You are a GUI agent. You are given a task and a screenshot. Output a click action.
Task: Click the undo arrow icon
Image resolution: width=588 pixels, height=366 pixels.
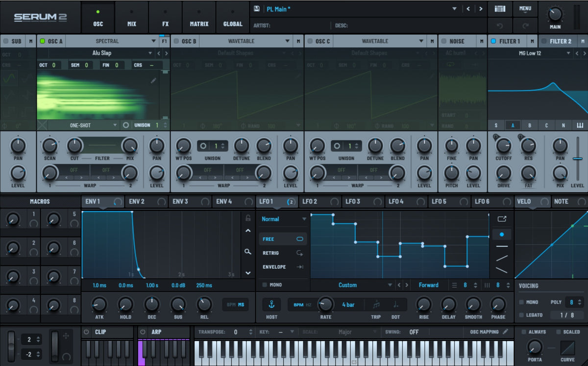pos(499,25)
